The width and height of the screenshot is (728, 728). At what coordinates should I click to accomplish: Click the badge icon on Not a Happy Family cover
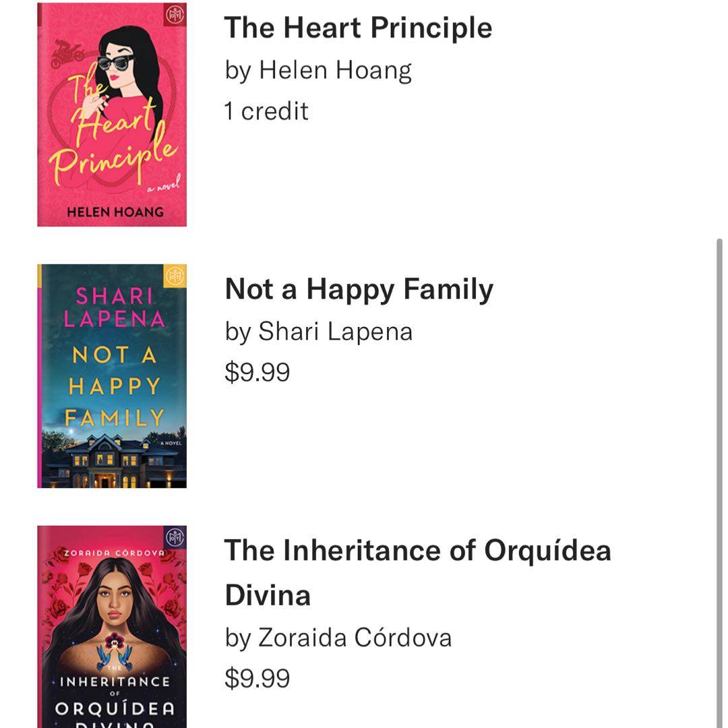tap(175, 276)
